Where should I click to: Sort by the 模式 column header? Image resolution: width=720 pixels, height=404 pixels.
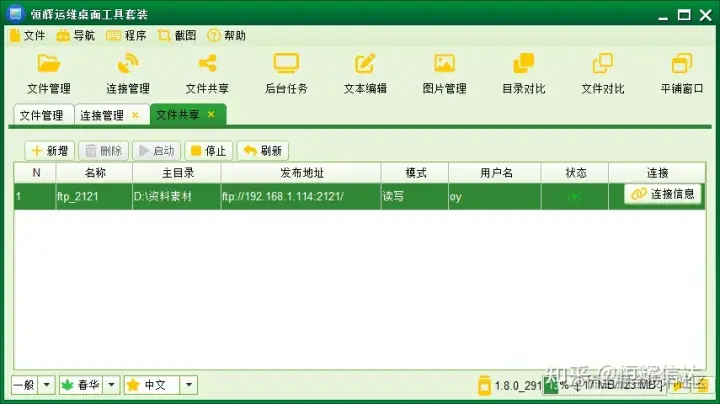click(415, 173)
